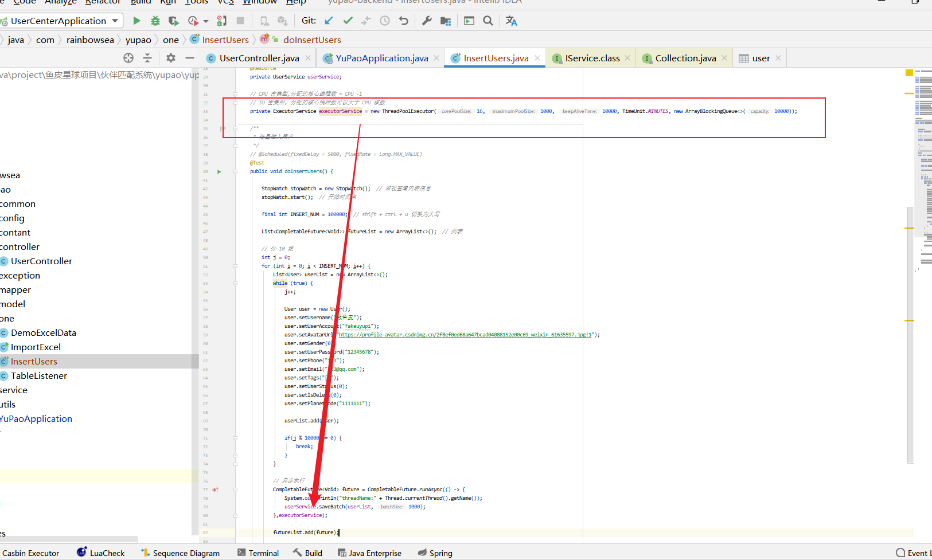Click the Translate icon in toolbar
This screenshot has width=932, height=560.
click(x=512, y=21)
